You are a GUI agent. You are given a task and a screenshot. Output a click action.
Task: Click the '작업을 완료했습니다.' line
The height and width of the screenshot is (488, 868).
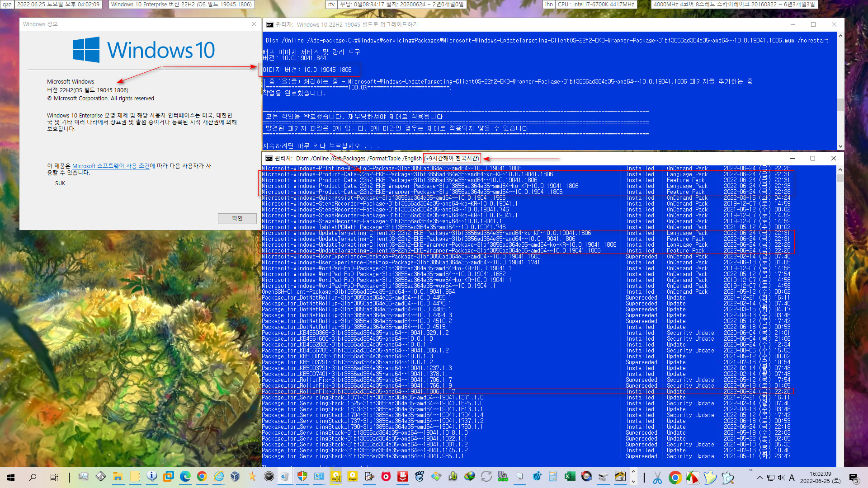pyautogui.click(x=293, y=93)
